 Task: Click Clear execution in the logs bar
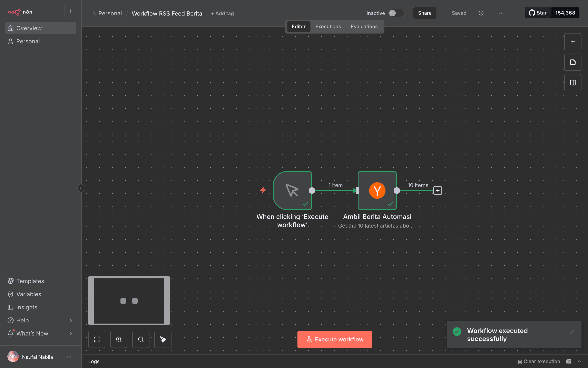[539, 361]
